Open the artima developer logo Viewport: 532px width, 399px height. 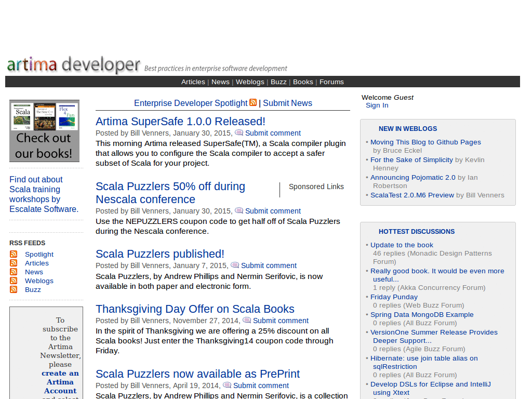(x=73, y=64)
